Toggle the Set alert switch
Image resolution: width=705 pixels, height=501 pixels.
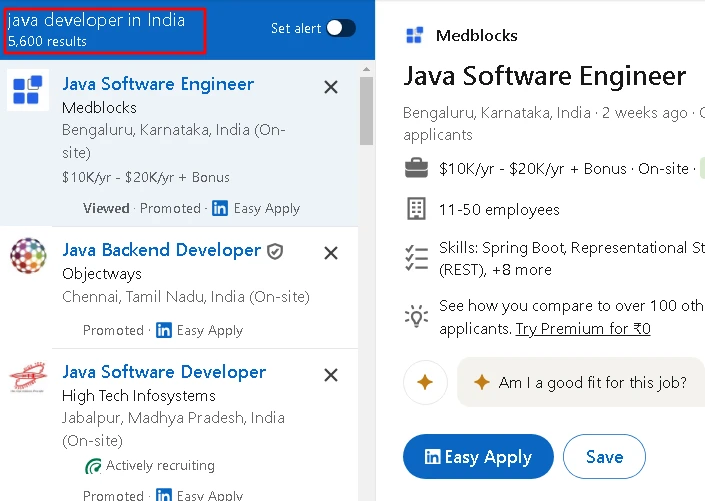(x=341, y=28)
